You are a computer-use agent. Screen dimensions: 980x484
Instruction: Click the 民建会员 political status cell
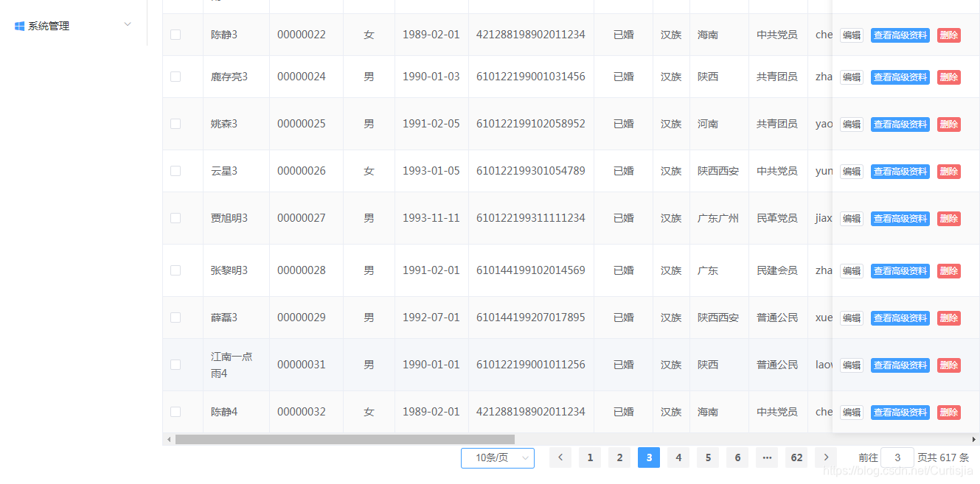[777, 270]
